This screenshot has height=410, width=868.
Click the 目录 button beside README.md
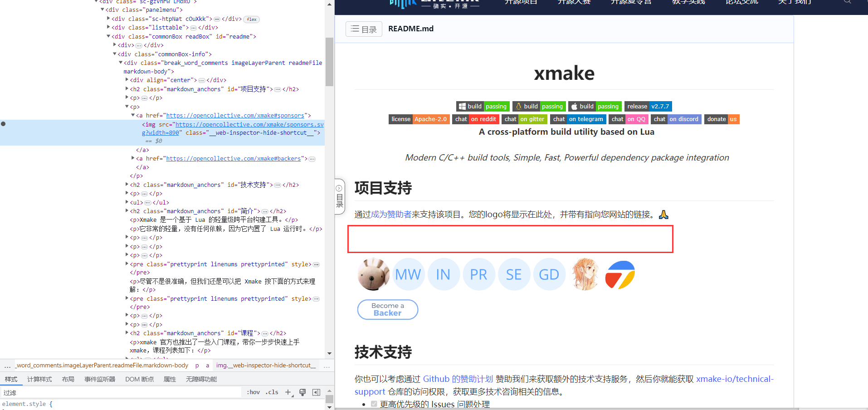364,29
